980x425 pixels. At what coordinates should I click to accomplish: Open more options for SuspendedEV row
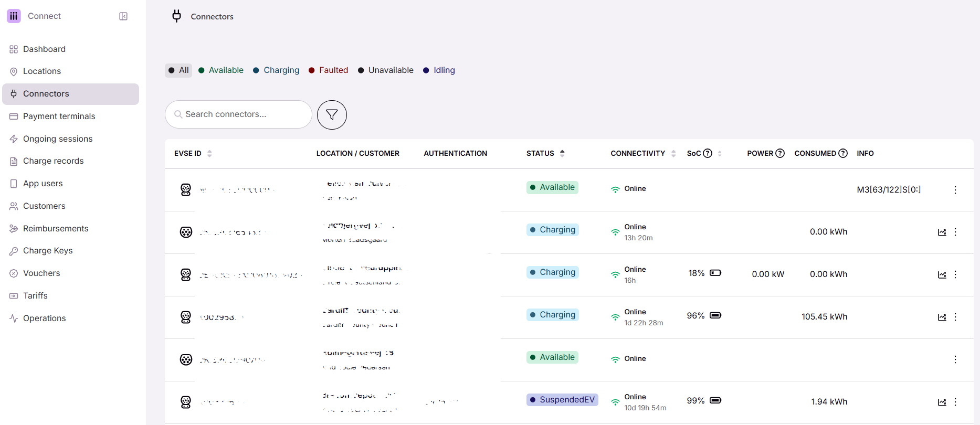tap(955, 402)
